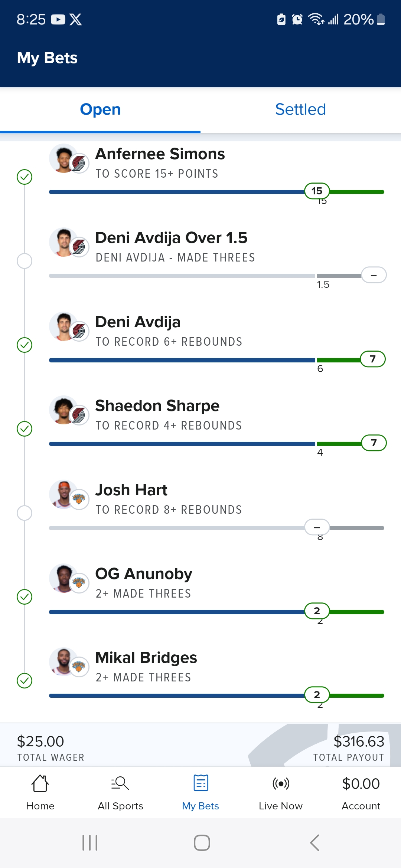Tap green checkmark beside Anfernee Simons
Screen dimensions: 401x868
[25, 177]
